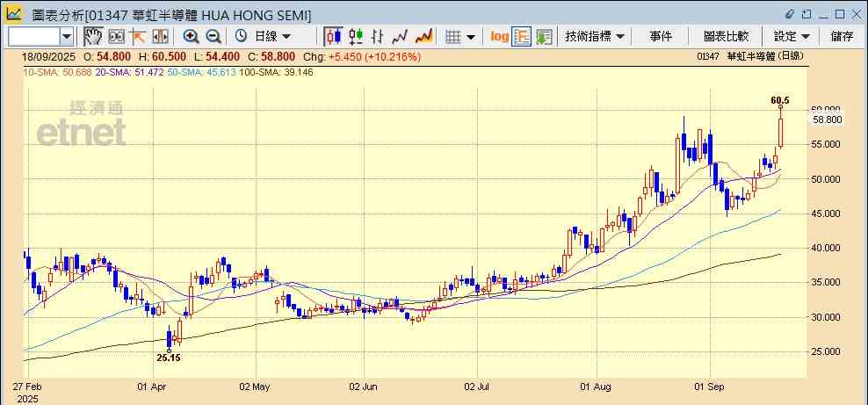
Task: Open the 技術指標 dropdown menu
Action: (x=595, y=37)
